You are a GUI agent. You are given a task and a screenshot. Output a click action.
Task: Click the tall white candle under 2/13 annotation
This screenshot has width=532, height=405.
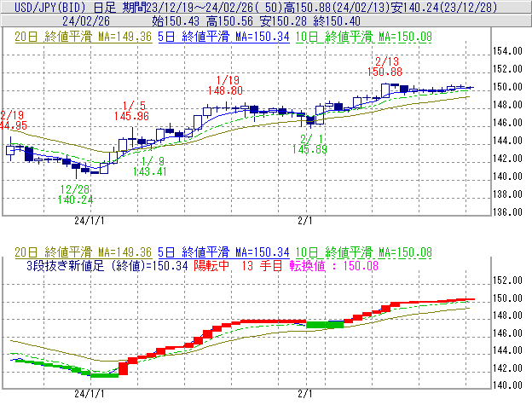tap(385, 90)
